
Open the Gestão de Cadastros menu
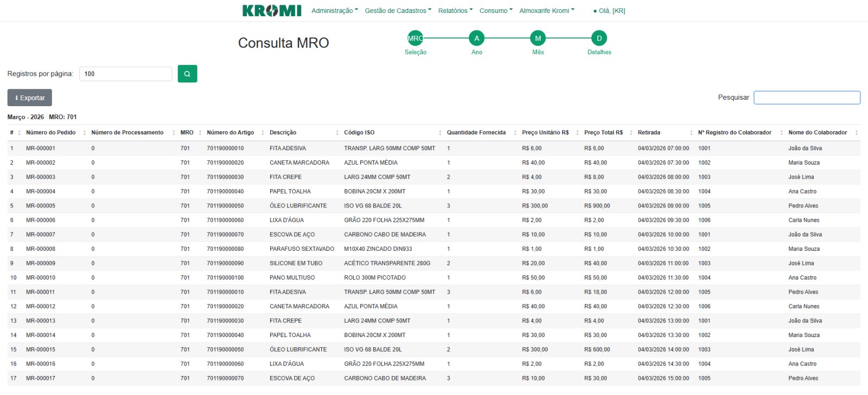point(398,11)
